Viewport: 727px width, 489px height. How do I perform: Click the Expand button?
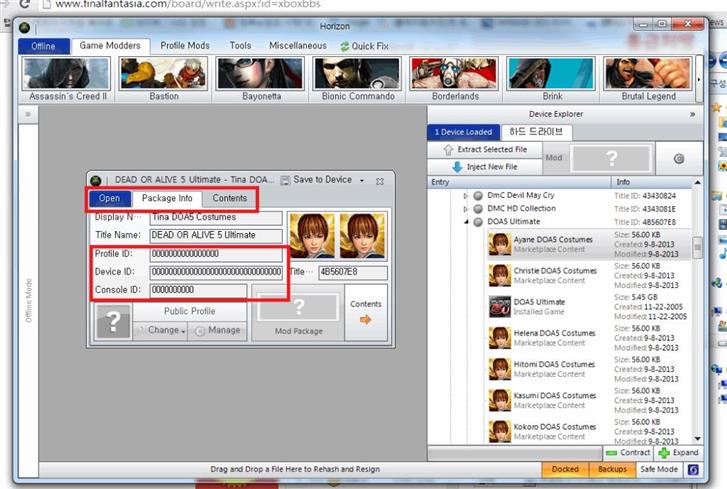678,453
